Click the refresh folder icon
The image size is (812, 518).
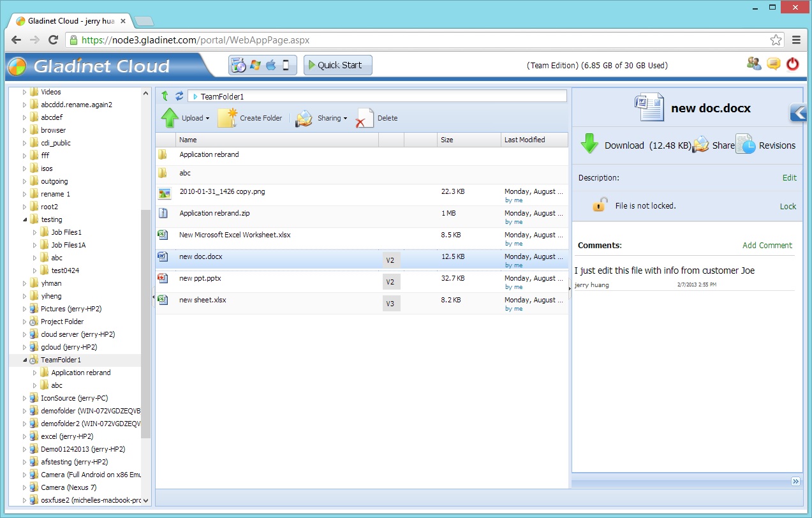[179, 96]
